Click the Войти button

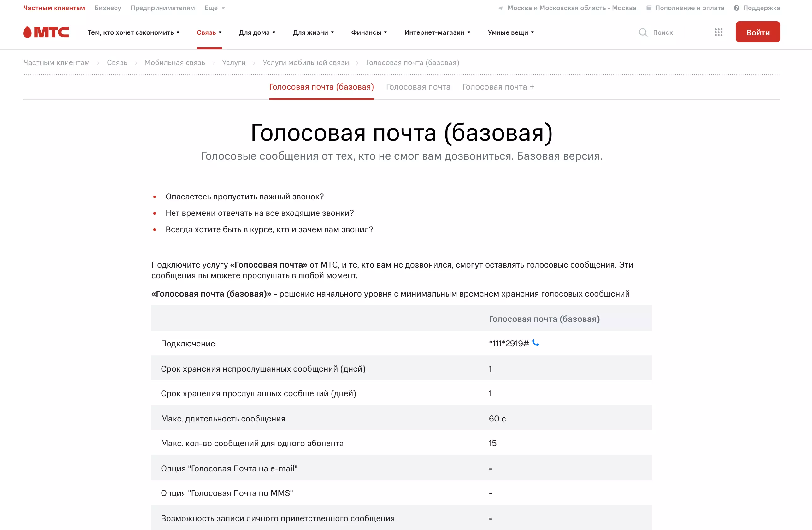click(x=758, y=32)
